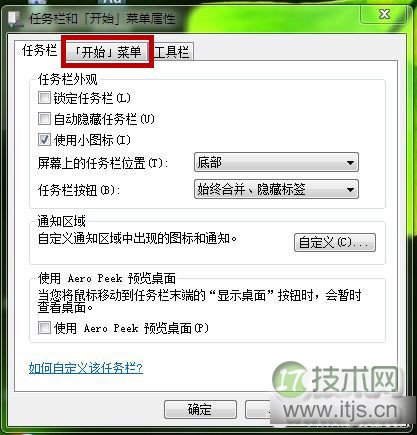417x435 pixels.
Task: Switch to the 任务栏 tab
Action: [x=39, y=51]
